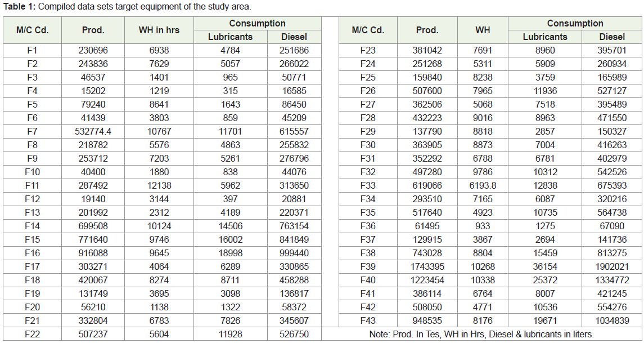Click production value 1743395 in row F39
The image size is (644, 343).
pyautogui.click(x=427, y=266)
